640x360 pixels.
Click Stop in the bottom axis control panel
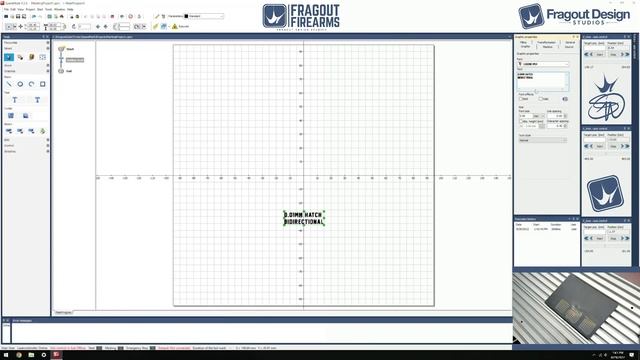coord(613,238)
